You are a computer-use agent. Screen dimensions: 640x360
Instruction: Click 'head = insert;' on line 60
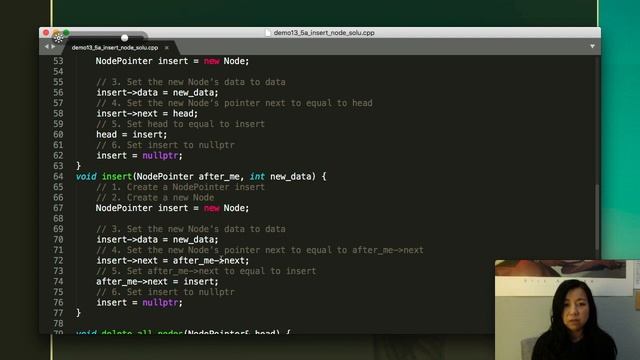(x=131, y=135)
